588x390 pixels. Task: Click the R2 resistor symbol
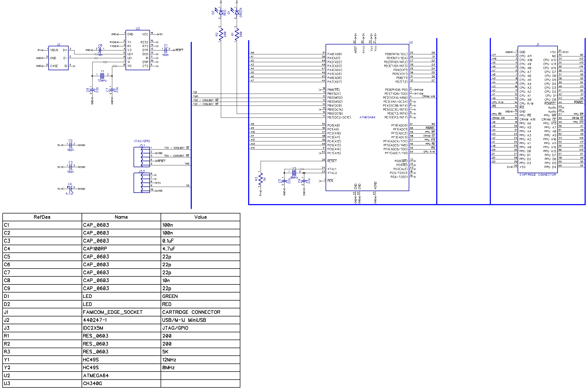coord(221,35)
